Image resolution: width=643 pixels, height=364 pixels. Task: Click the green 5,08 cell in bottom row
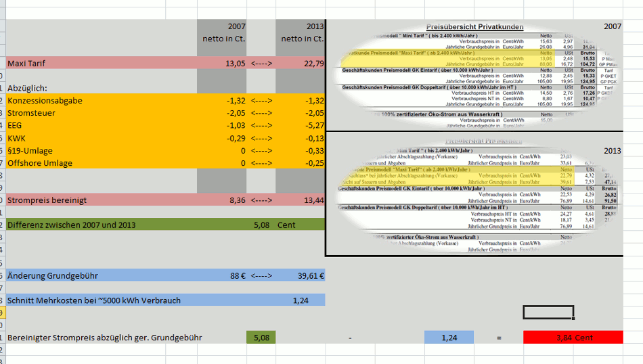click(x=261, y=337)
